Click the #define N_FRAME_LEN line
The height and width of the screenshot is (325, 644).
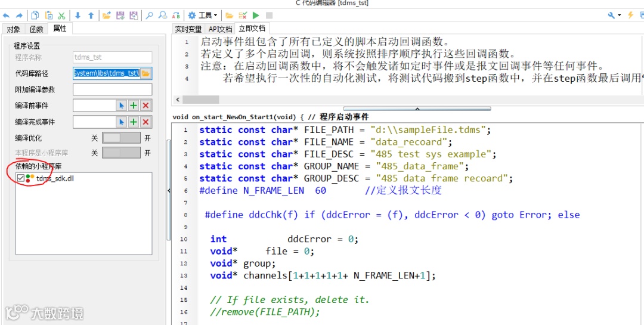click(320, 191)
